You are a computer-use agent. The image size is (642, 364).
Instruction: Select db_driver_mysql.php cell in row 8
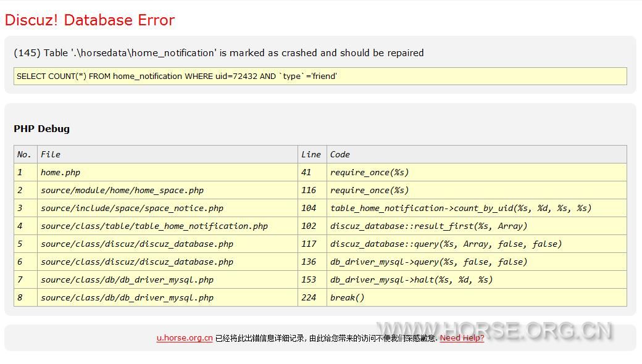[x=167, y=297]
